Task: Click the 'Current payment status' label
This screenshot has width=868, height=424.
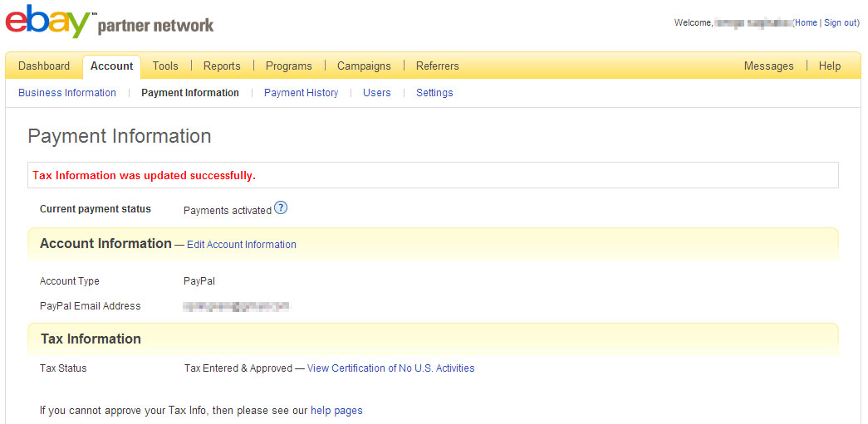Action: point(96,209)
